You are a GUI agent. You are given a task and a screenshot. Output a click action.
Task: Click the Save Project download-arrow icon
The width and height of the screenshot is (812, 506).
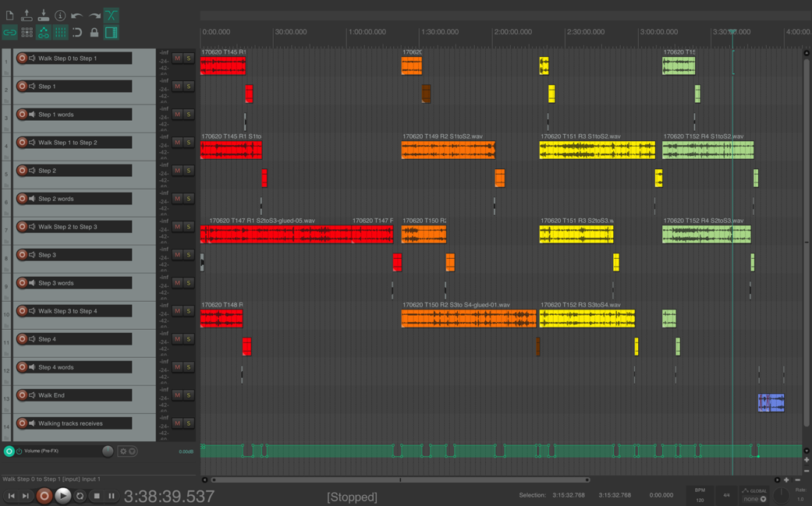coord(43,15)
